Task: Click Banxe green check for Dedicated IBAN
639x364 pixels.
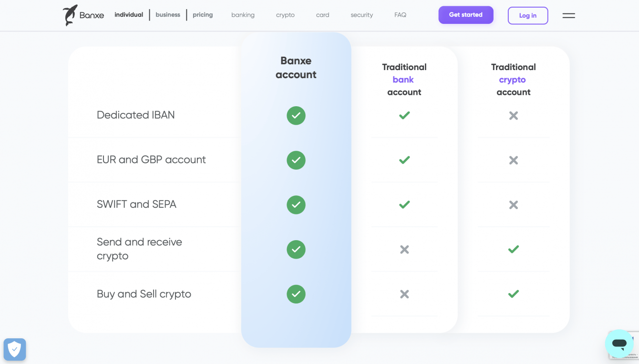Action: coord(296,116)
